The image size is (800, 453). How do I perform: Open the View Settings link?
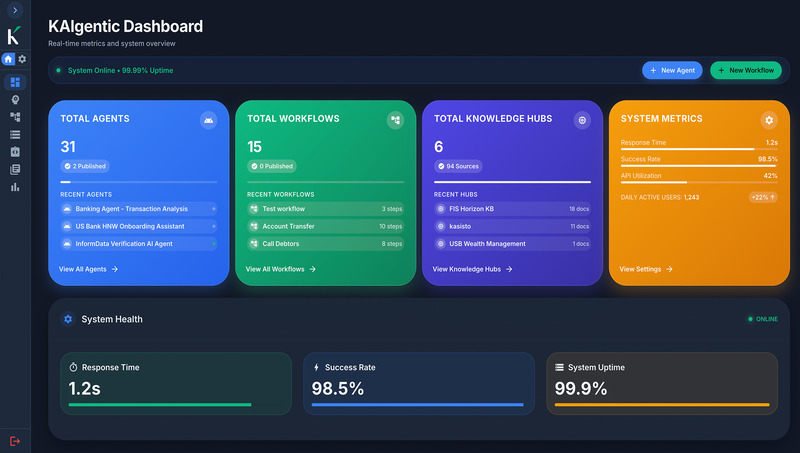[646, 269]
